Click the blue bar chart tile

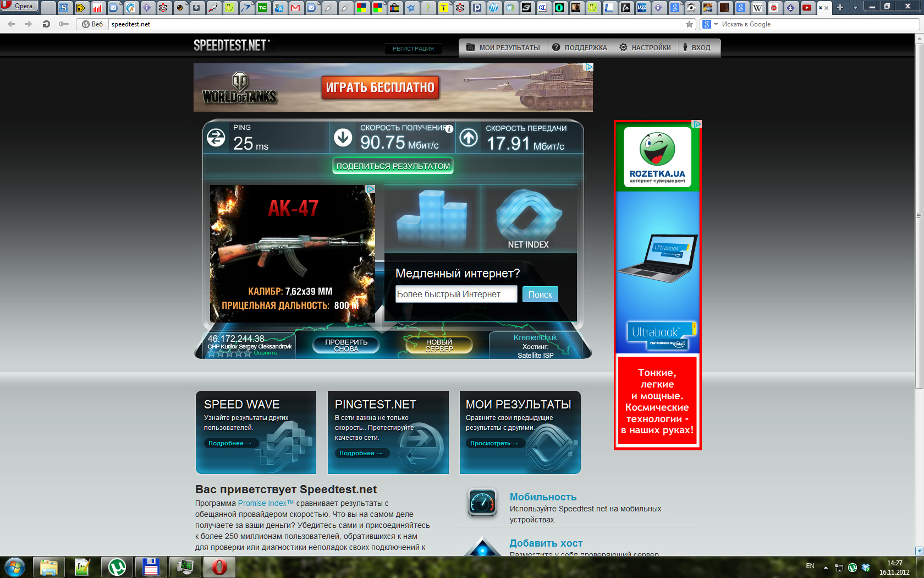pos(432,219)
